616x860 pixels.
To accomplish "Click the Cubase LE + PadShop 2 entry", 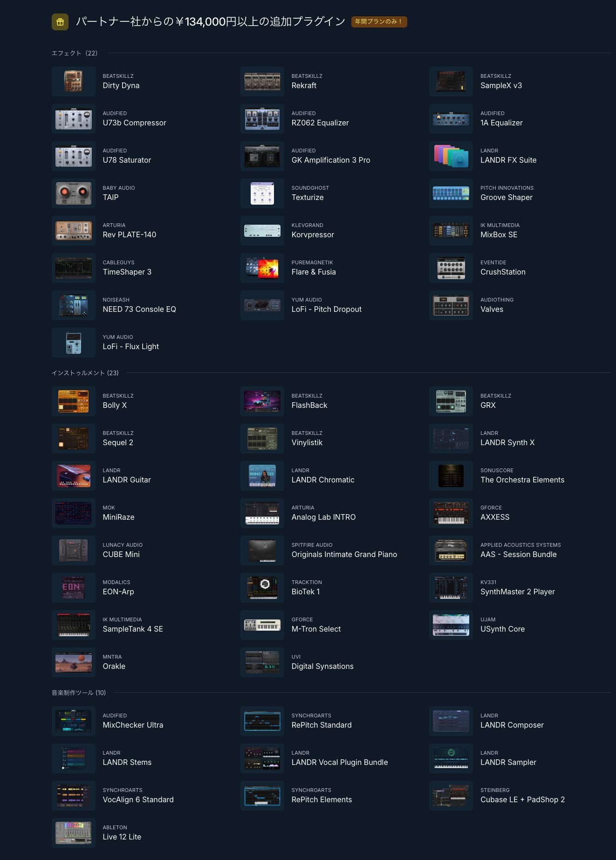I will pyautogui.click(x=522, y=799).
